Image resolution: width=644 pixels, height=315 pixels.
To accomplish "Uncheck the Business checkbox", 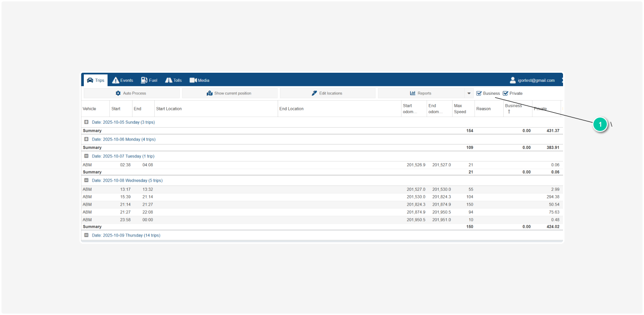I will pos(479,93).
